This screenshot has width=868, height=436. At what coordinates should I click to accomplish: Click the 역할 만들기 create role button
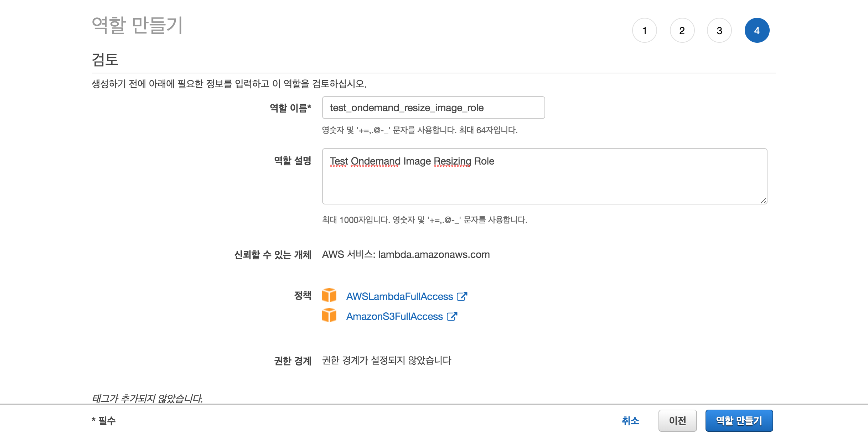pyautogui.click(x=739, y=421)
